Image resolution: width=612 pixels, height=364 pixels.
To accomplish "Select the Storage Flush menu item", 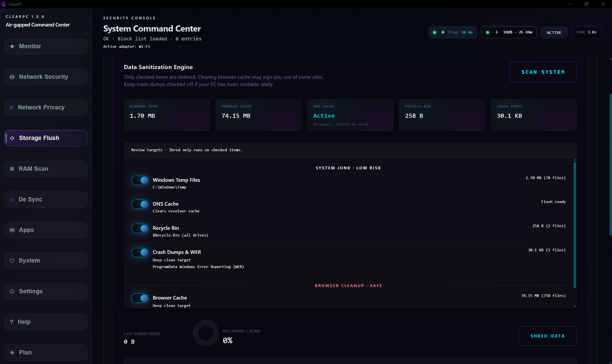I will [46, 138].
